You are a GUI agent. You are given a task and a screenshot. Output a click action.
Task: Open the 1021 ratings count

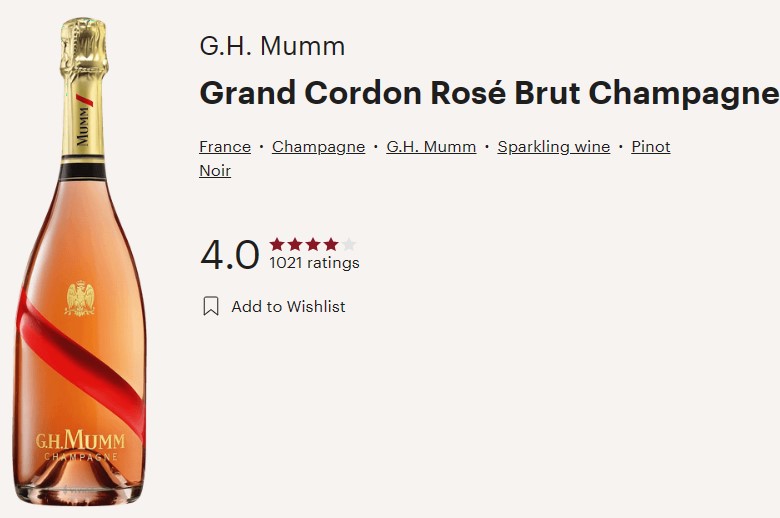[314, 264]
